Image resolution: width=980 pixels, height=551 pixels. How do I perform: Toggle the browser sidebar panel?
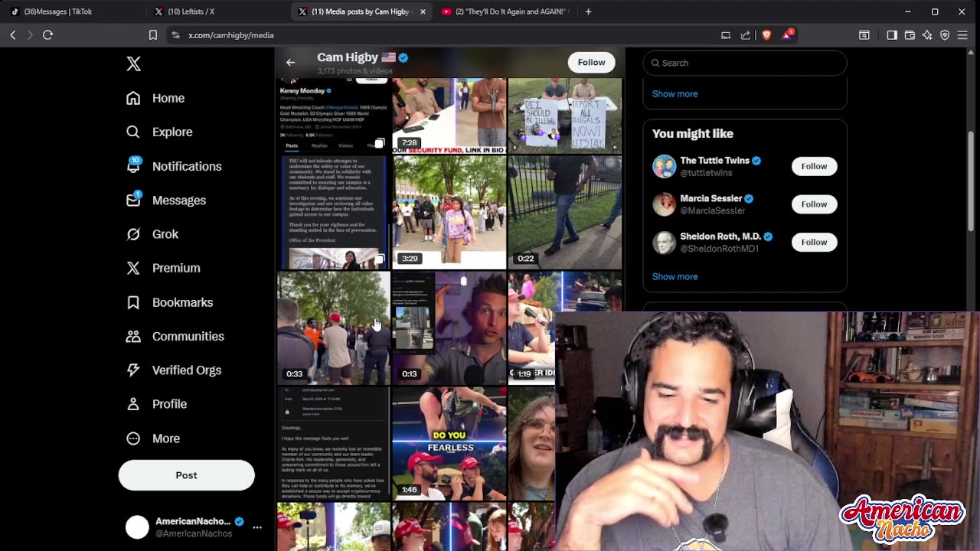click(892, 35)
